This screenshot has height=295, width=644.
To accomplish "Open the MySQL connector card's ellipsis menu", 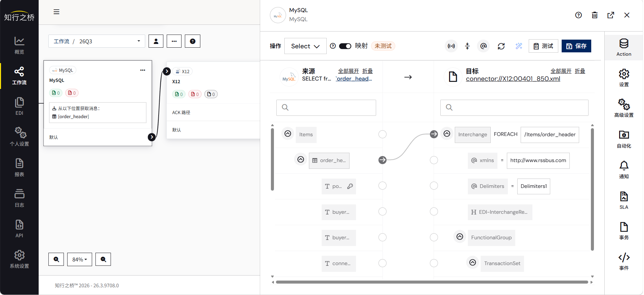I will tap(143, 70).
